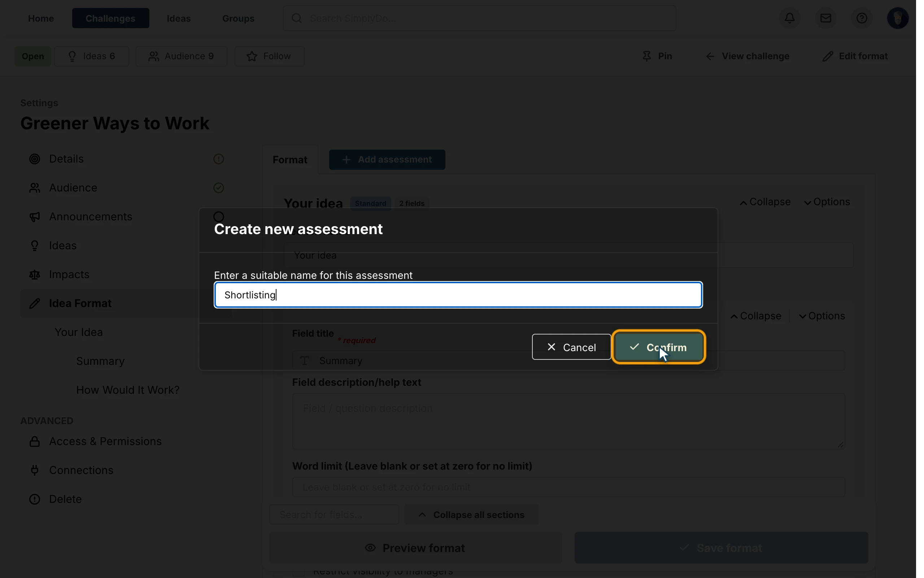Cancel the Create new assessment dialog
This screenshot has height=578, width=924.
pyautogui.click(x=571, y=347)
